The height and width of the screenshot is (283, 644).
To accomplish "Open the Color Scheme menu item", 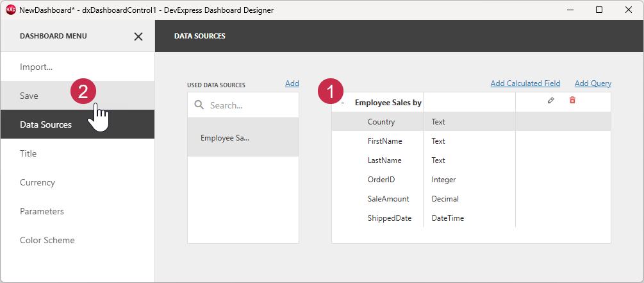I will pos(78,240).
